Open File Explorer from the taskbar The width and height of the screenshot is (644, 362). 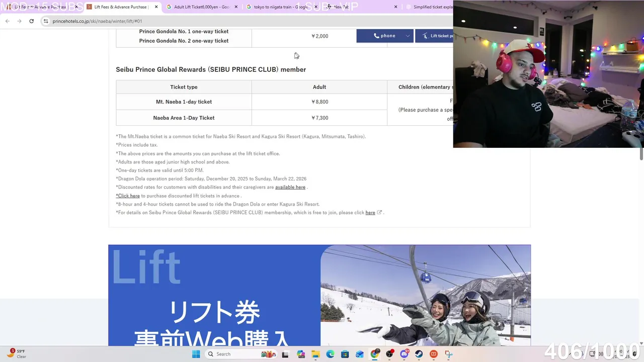coord(315,354)
